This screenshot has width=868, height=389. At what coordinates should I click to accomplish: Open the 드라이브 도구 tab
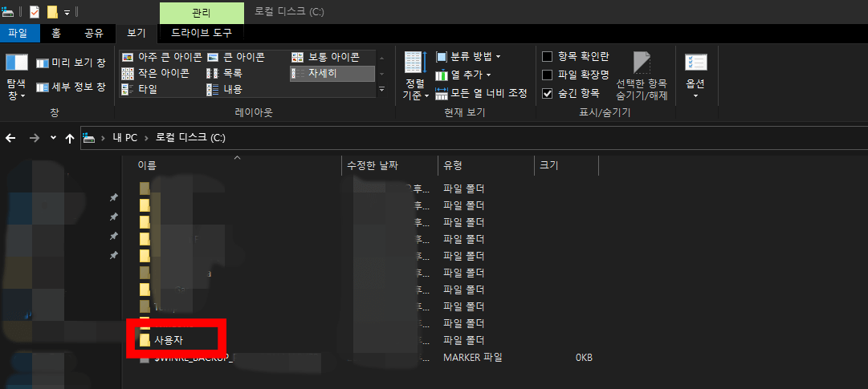point(202,33)
